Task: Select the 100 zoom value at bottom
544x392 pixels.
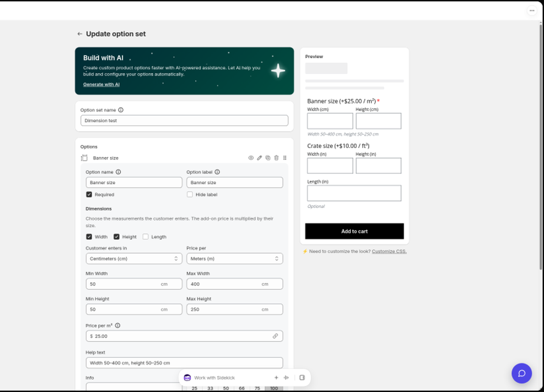Action: coord(274,388)
